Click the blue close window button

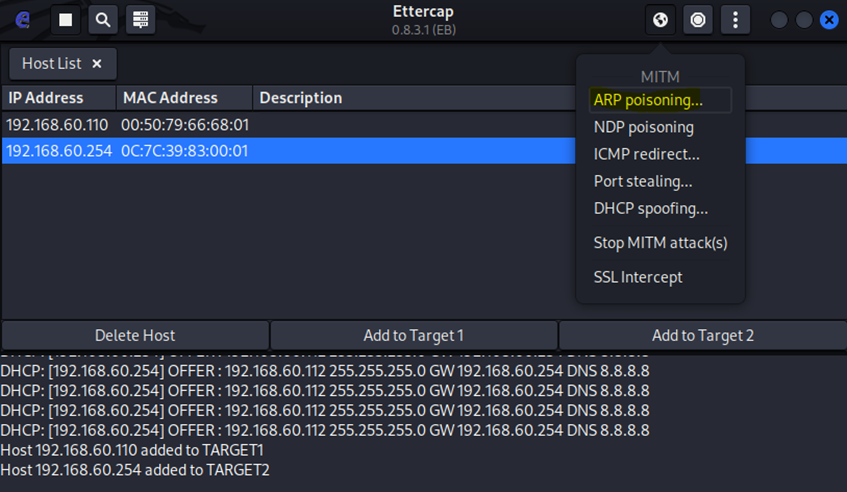tap(829, 20)
